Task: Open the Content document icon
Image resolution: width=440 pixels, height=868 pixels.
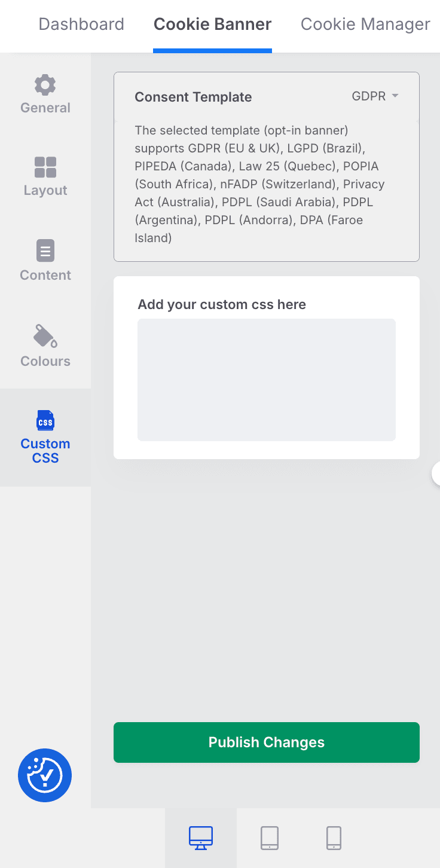Action: (45, 250)
